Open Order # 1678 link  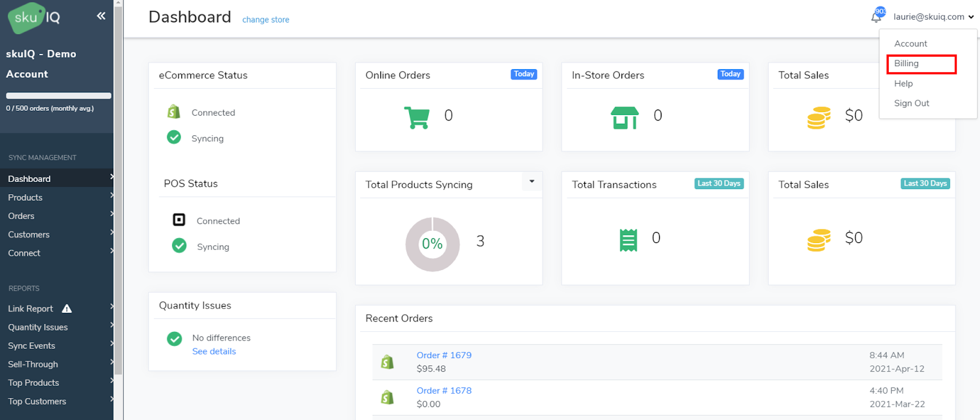444,391
